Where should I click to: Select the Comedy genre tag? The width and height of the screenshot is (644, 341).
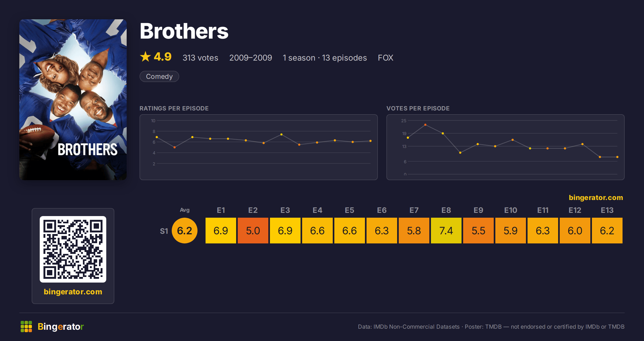click(x=159, y=76)
